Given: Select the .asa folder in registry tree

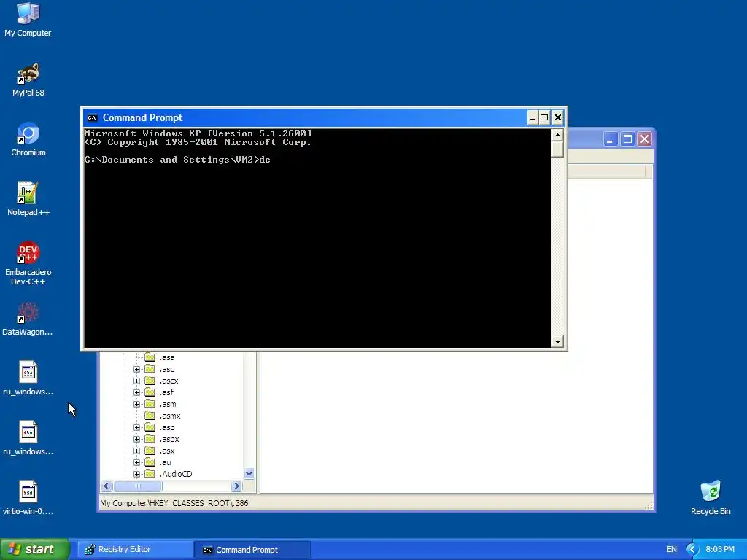Looking at the screenshot, I should (x=167, y=357).
